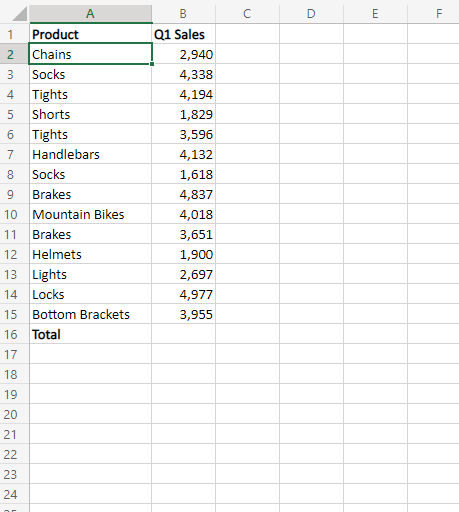Screen dimensions: 459x512
Task: Select the cell showing 3,596
Action: (x=183, y=134)
